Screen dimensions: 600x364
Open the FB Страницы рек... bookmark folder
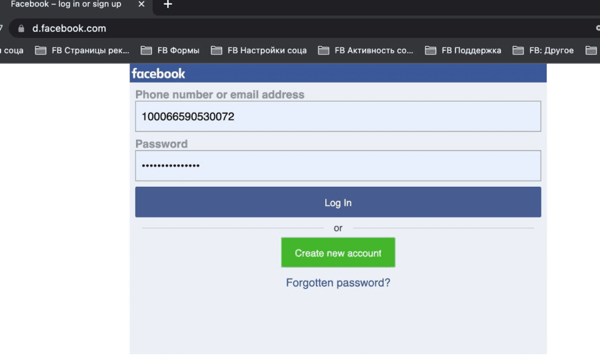pos(82,50)
